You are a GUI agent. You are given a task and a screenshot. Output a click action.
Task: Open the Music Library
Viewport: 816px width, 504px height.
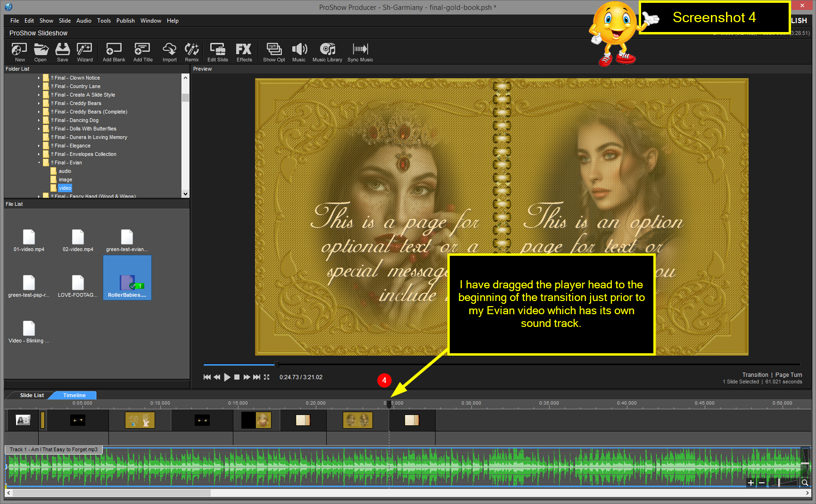click(327, 52)
